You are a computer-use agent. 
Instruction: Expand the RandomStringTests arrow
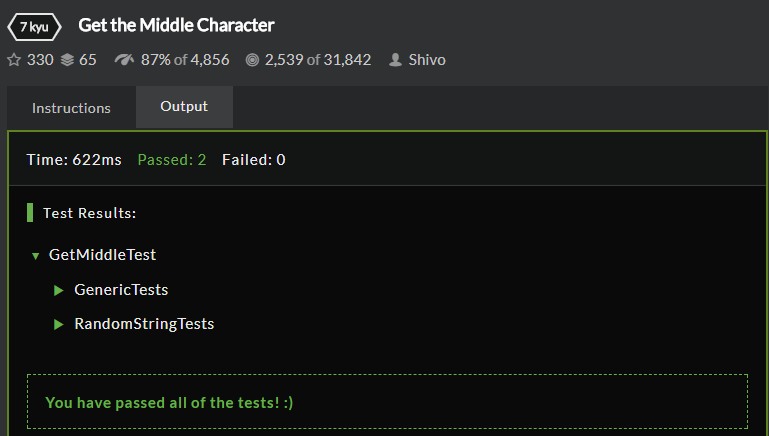[x=59, y=324]
